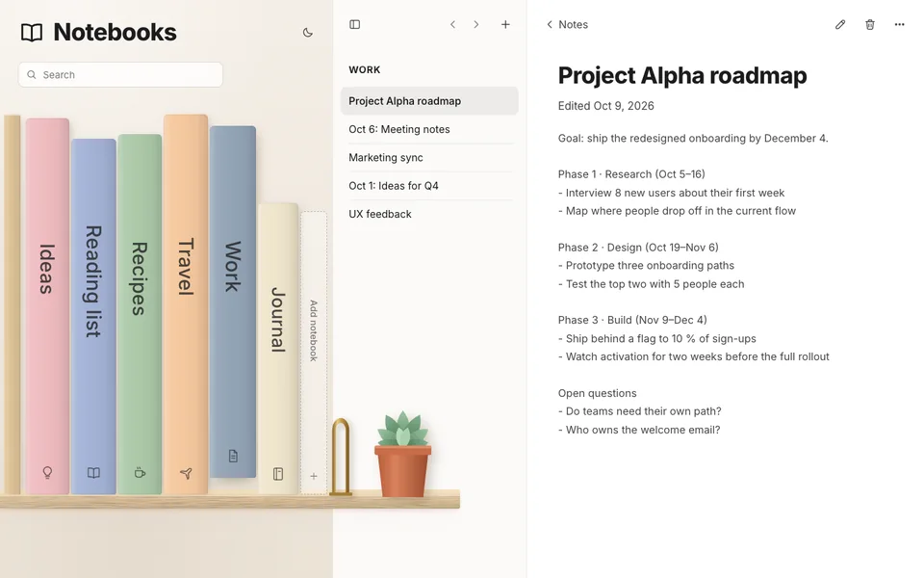Click the search magnifier icon
This screenshot has width=924, height=578.
32,75
